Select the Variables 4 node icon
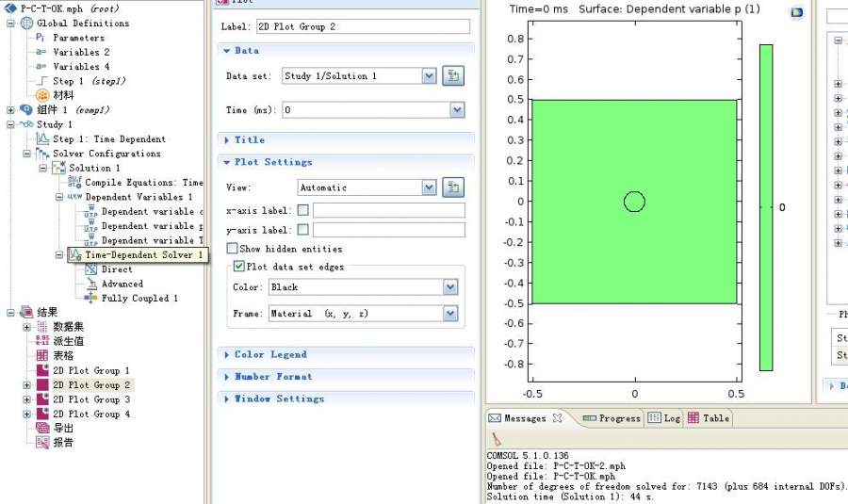Image resolution: width=848 pixels, height=504 pixels. tap(41, 67)
